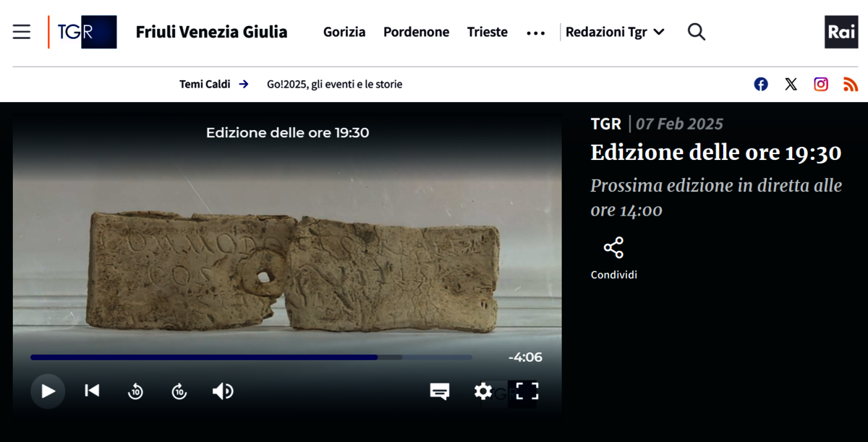Open the search magnifier icon

pyautogui.click(x=696, y=32)
